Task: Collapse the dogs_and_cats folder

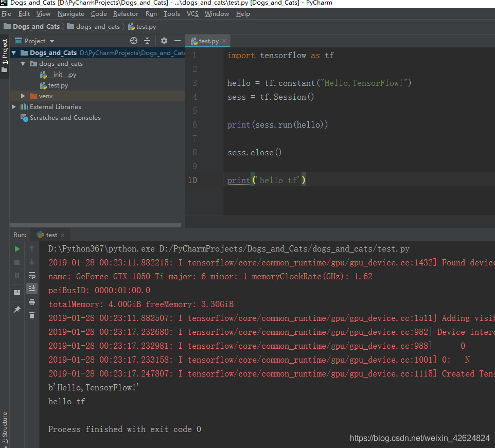Action: [23, 64]
